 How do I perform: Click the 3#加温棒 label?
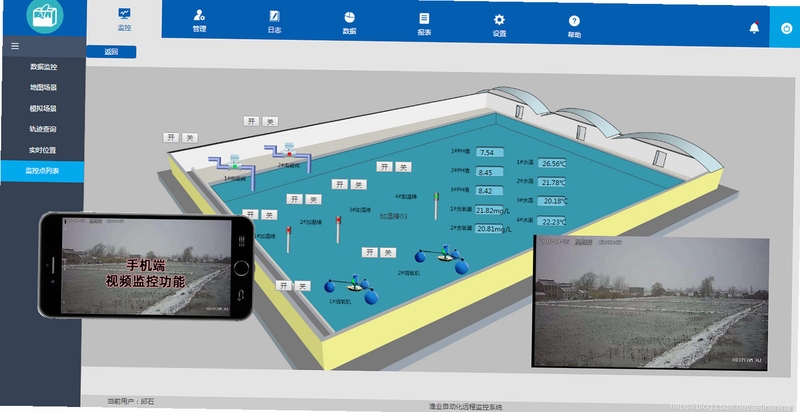(360, 210)
